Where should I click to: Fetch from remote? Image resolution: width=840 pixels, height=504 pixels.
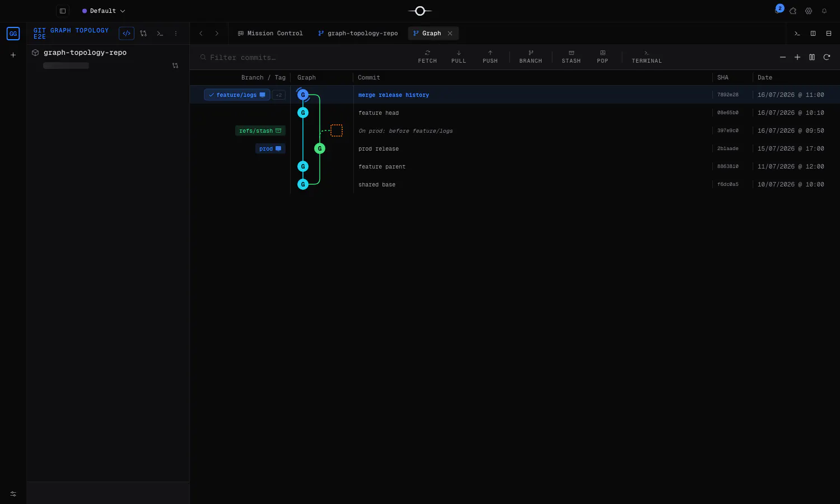click(x=427, y=57)
